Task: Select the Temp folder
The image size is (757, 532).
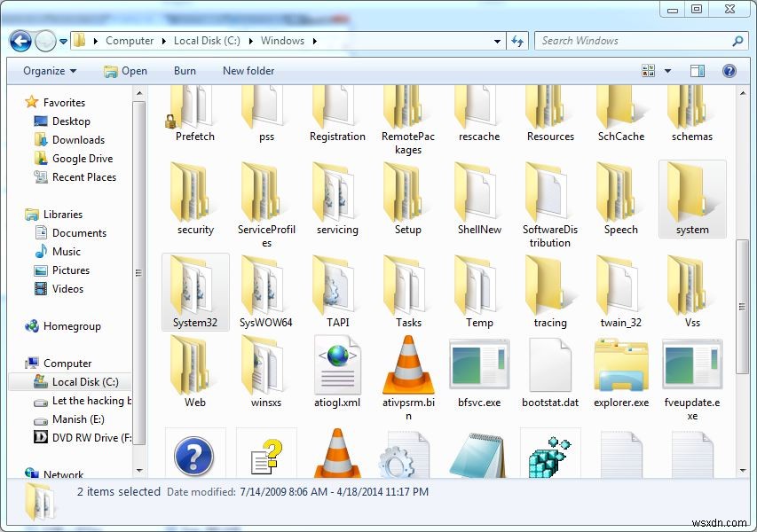Action: pyautogui.click(x=479, y=292)
